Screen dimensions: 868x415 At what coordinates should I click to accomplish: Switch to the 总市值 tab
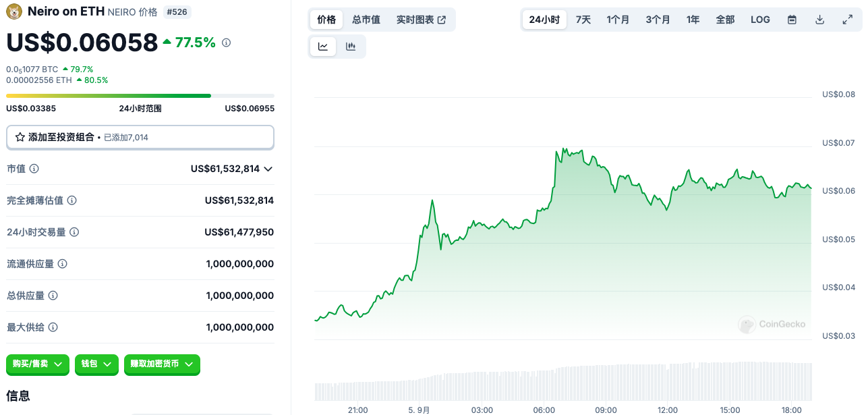pyautogui.click(x=366, y=20)
